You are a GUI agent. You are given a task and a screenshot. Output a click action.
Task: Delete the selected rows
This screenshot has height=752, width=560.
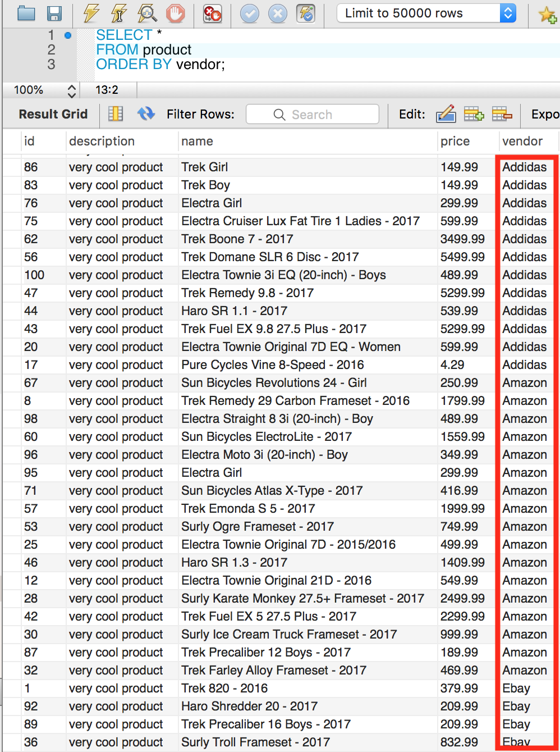pyautogui.click(x=502, y=114)
